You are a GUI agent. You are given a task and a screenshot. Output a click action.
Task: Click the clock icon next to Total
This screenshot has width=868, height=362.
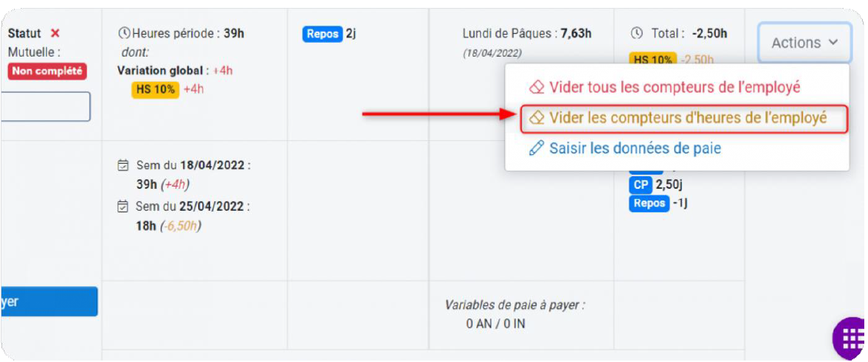pyautogui.click(x=636, y=34)
